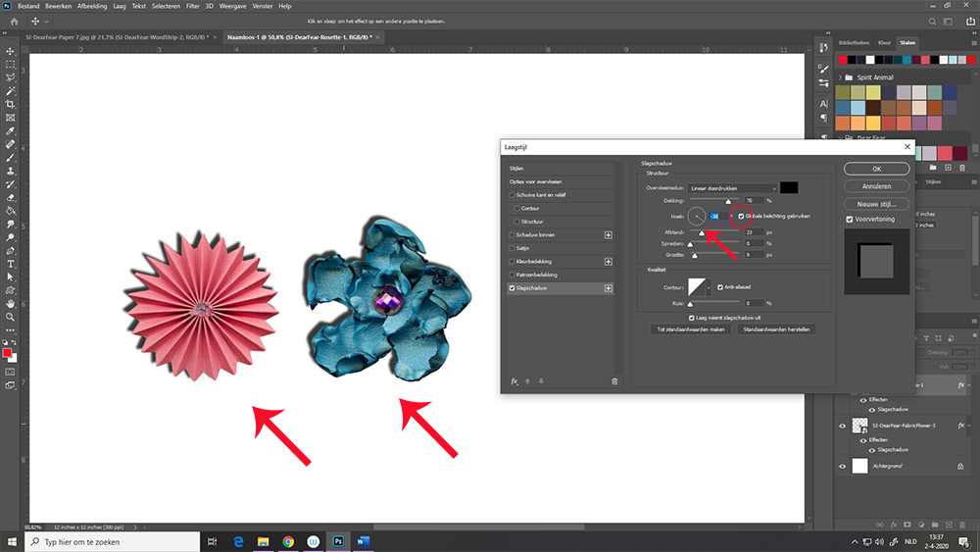Select the Path Selection tool
This screenshot has height=552, width=980.
coord(10,276)
